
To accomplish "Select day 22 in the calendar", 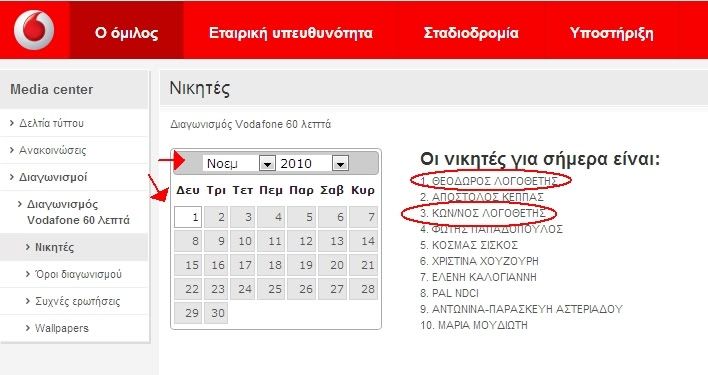I will (188, 289).
